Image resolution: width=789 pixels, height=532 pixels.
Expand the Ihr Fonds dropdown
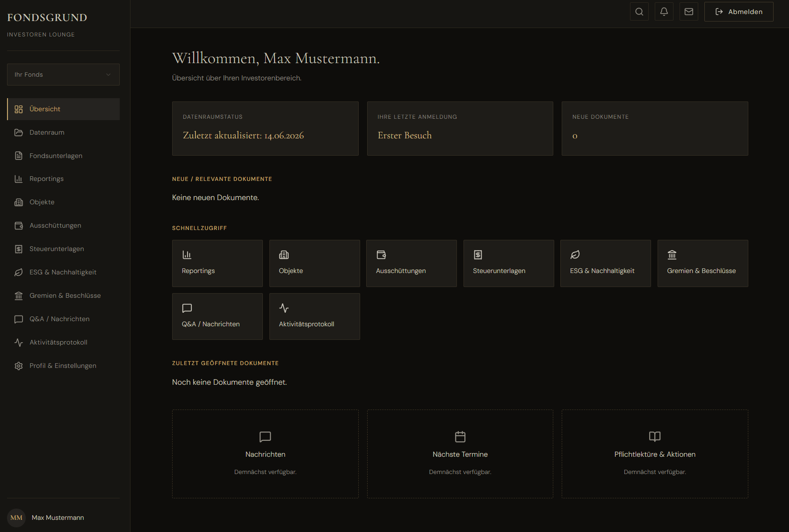63,75
